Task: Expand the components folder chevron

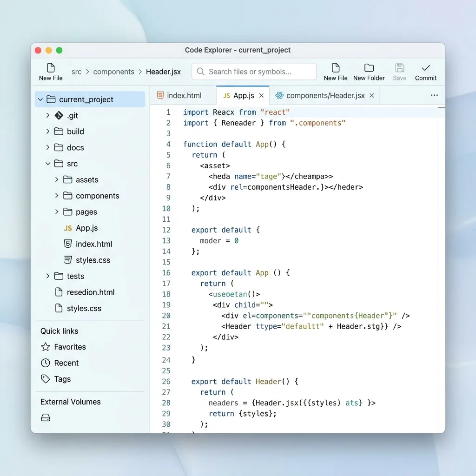Action: [x=57, y=196]
